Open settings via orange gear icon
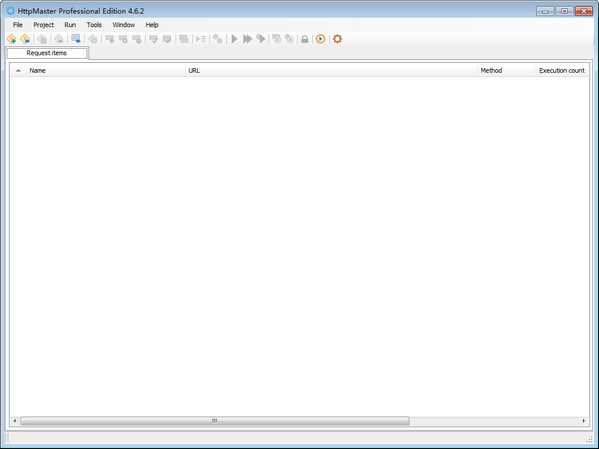Image resolution: width=599 pixels, height=449 pixels. click(337, 39)
